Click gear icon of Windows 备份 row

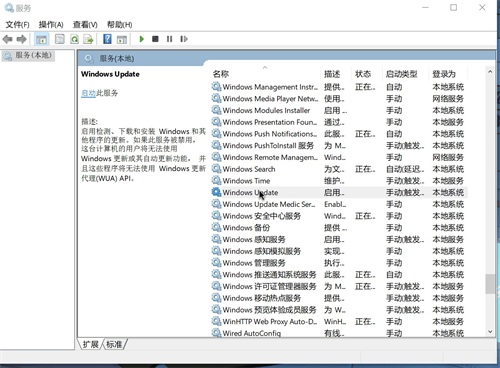pyautogui.click(x=216, y=227)
